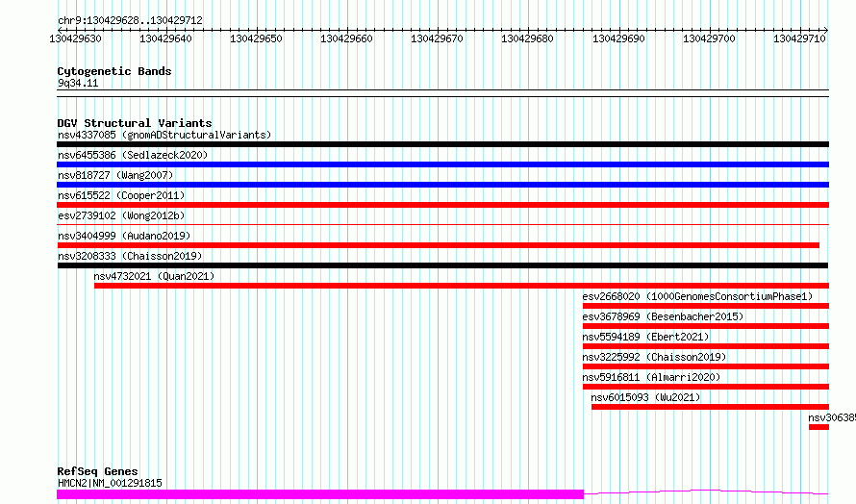Open nsv3404999 (Audano2019) variant label
The height and width of the screenshot is (504, 856).
[x=124, y=236]
